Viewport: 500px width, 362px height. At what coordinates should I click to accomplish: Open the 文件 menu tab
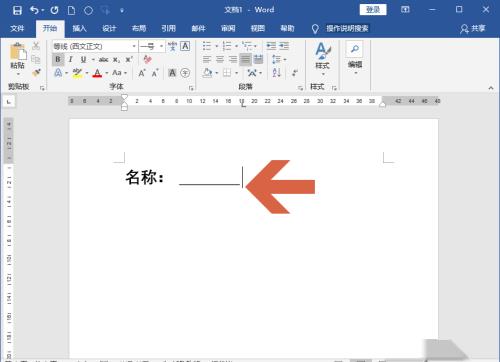click(17, 28)
